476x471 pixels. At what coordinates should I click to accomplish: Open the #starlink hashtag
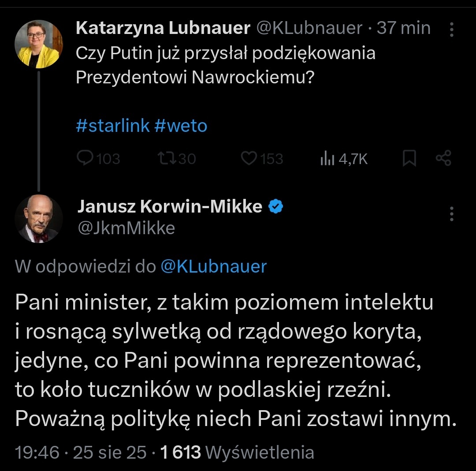coord(113,126)
